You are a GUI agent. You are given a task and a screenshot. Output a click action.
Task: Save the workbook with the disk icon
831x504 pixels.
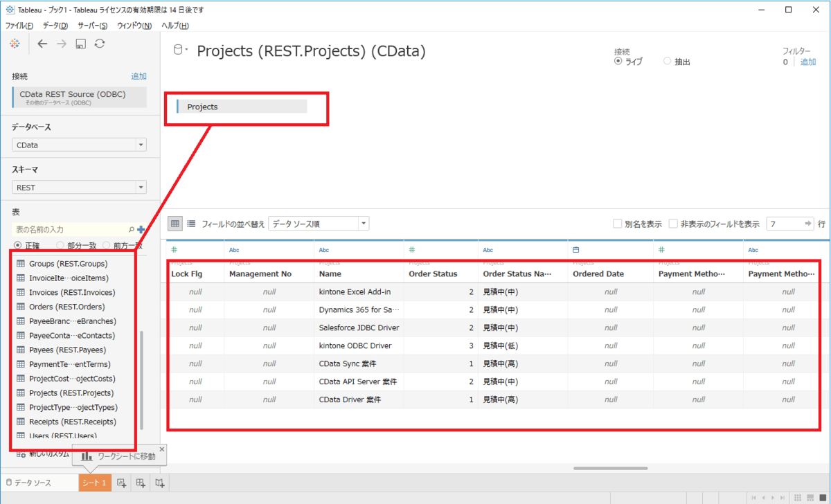click(80, 44)
